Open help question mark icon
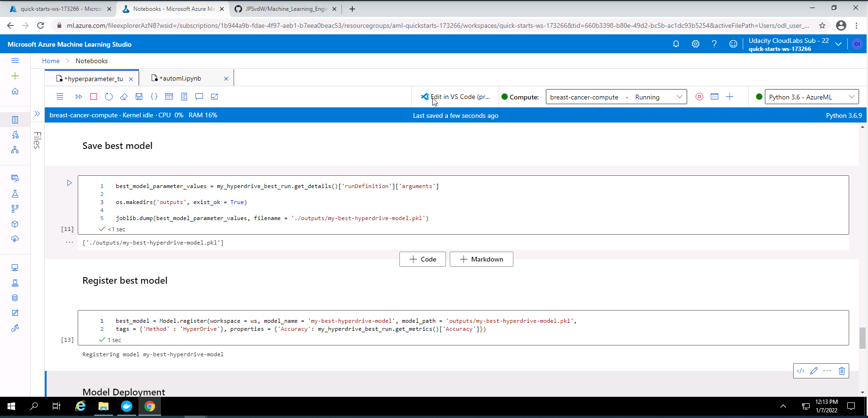Viewport: 868px width, 418px height. (714, 44)
